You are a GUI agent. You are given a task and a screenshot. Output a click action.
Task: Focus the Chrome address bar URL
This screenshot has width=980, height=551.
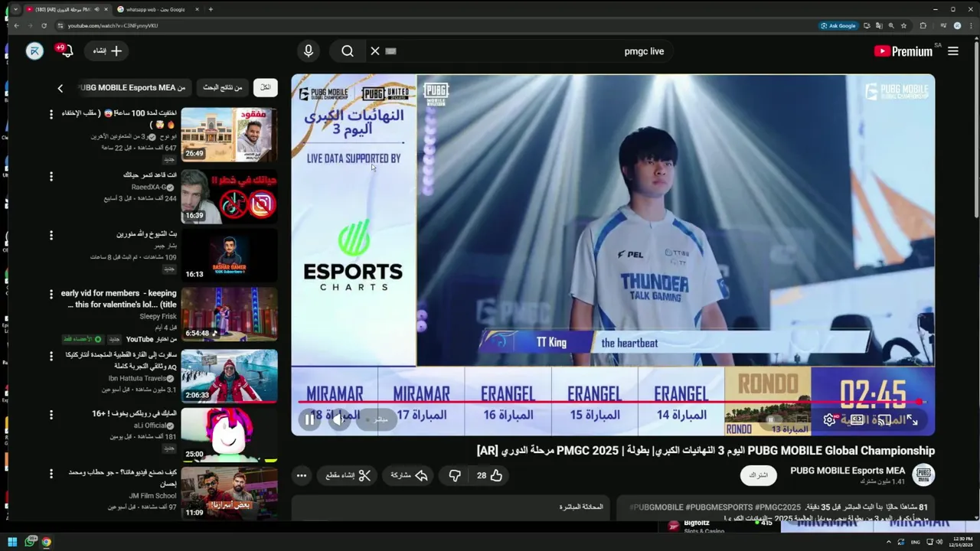point(113,25)
